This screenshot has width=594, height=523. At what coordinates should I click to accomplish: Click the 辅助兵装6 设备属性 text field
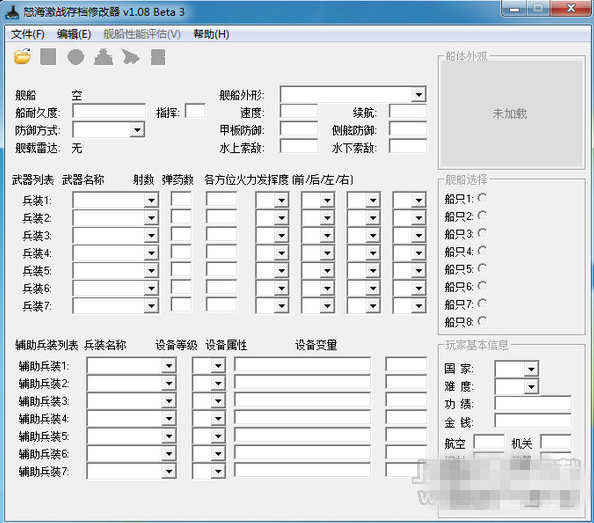click(302, 453)
